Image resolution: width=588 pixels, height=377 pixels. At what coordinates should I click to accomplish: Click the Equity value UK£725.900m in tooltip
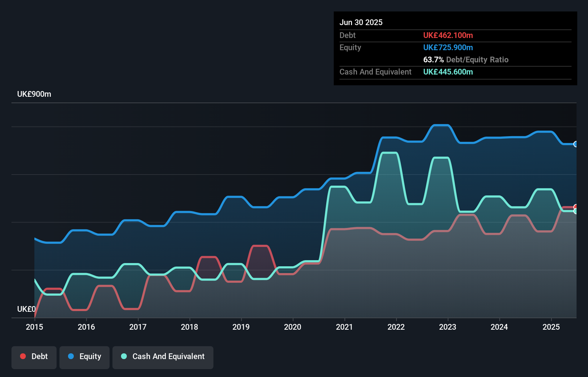pos(448,47)
